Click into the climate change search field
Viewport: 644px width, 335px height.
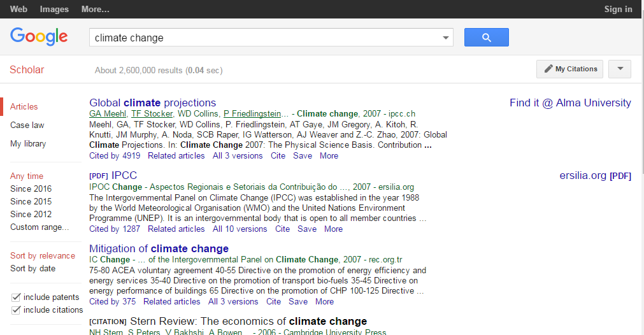point(264,38)
